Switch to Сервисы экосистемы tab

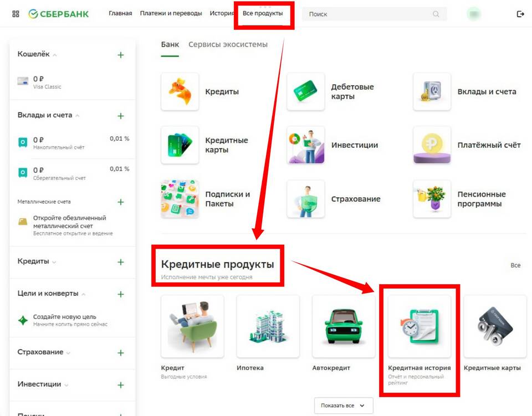pyautogui.click(x=228, y=44)
